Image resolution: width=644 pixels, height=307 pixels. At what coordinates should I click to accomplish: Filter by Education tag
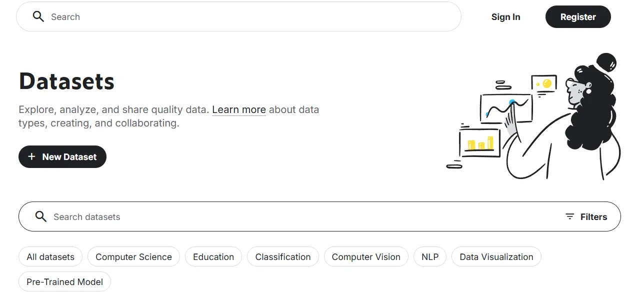[213, 256]
